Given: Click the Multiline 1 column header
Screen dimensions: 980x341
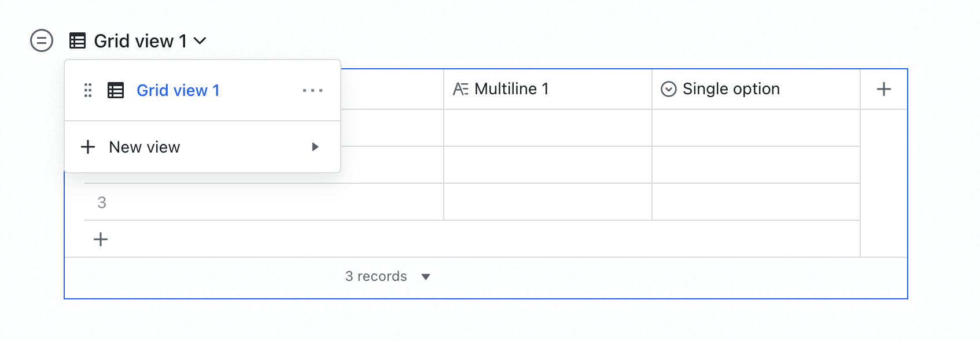Looking at the screenshot, I should coord(511,89).
